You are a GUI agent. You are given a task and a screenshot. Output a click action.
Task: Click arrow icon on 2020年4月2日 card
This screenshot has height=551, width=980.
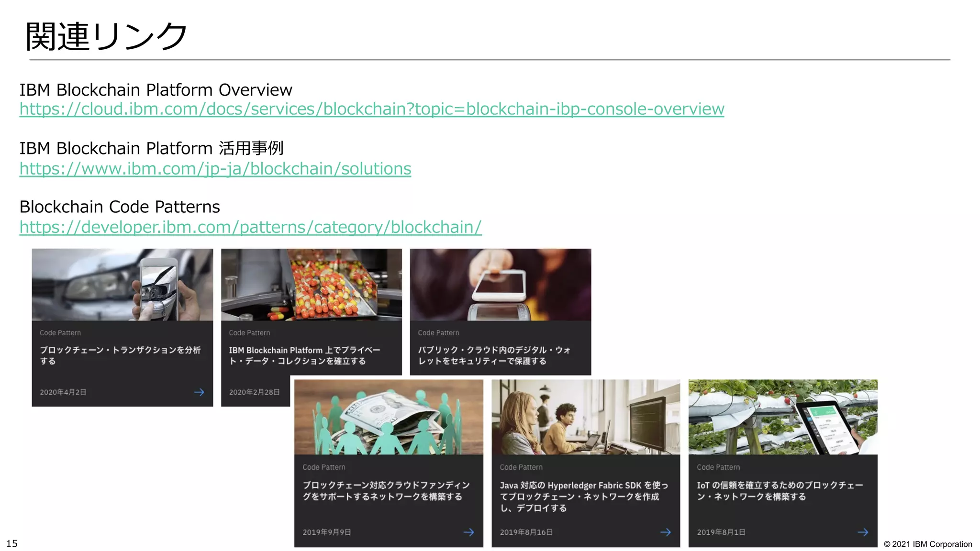[199, 392]
